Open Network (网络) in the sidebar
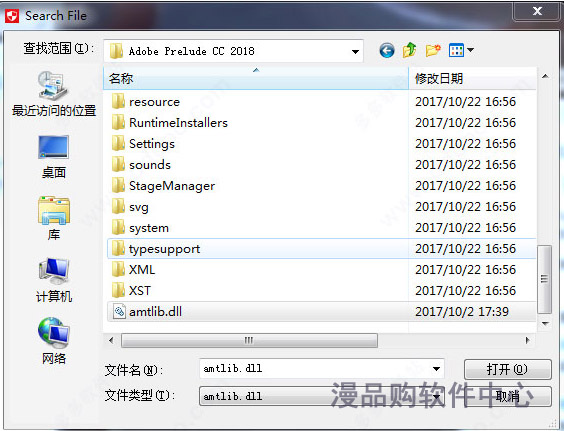Viewport: 564px width, 431px height. pos(54,341)
